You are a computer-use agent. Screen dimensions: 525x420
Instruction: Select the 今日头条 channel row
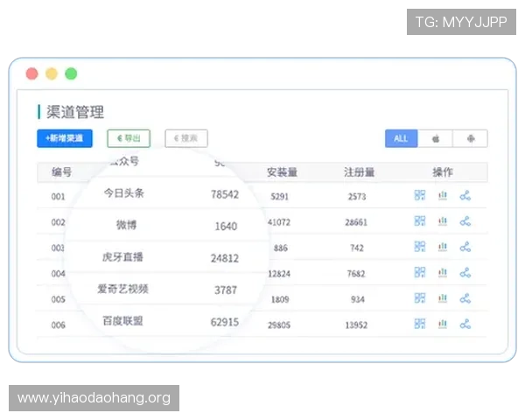point(262,196)
